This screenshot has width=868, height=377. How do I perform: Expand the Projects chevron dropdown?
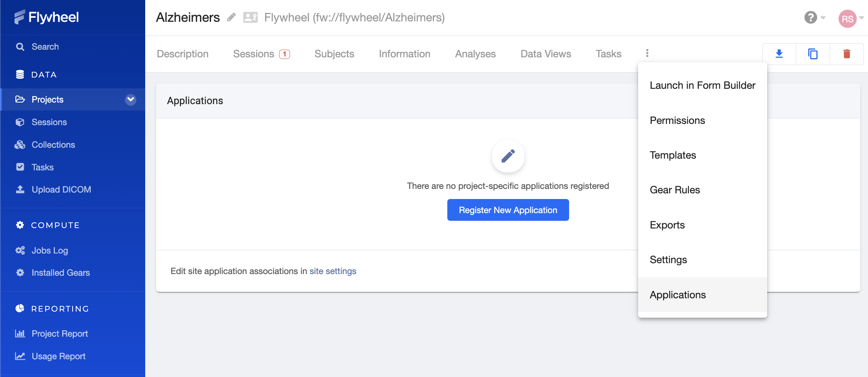click(131, 99)
